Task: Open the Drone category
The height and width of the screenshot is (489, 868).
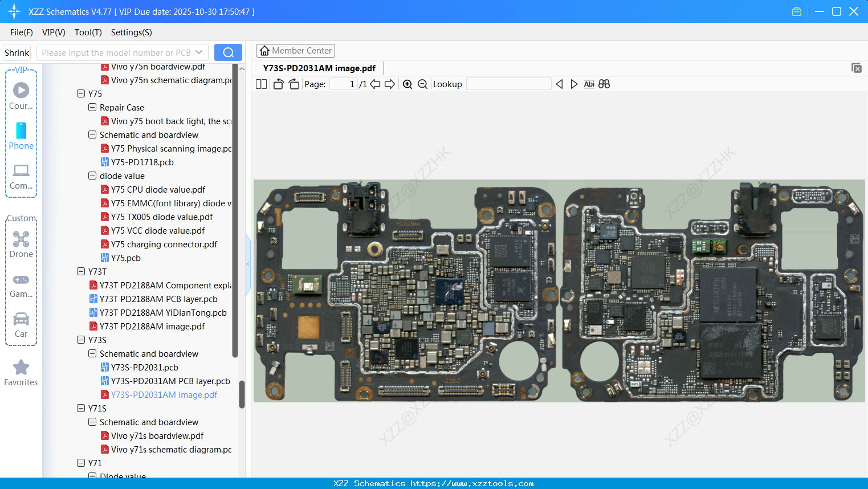Action: (x=21, y=244)
